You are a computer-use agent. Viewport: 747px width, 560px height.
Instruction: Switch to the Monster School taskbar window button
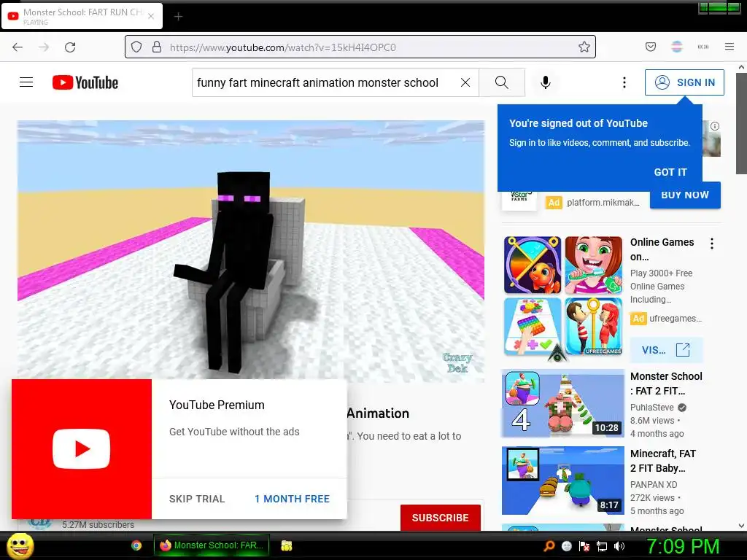coord(212,545)
